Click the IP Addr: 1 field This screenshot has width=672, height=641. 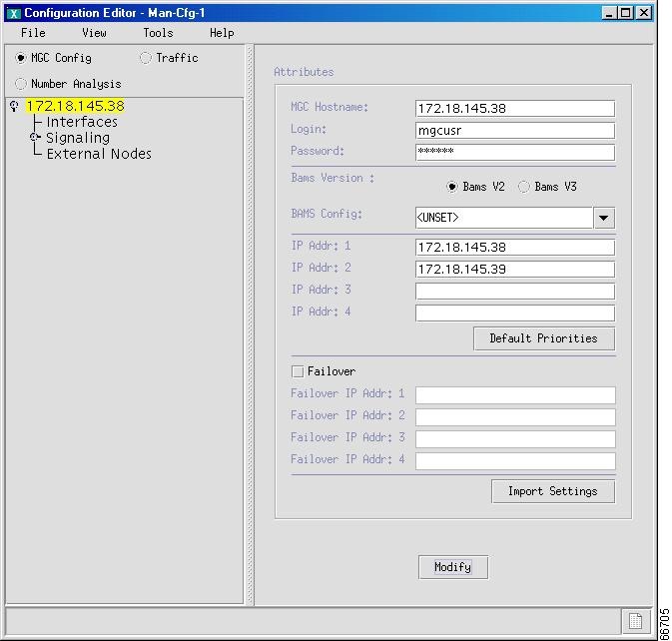514,248
